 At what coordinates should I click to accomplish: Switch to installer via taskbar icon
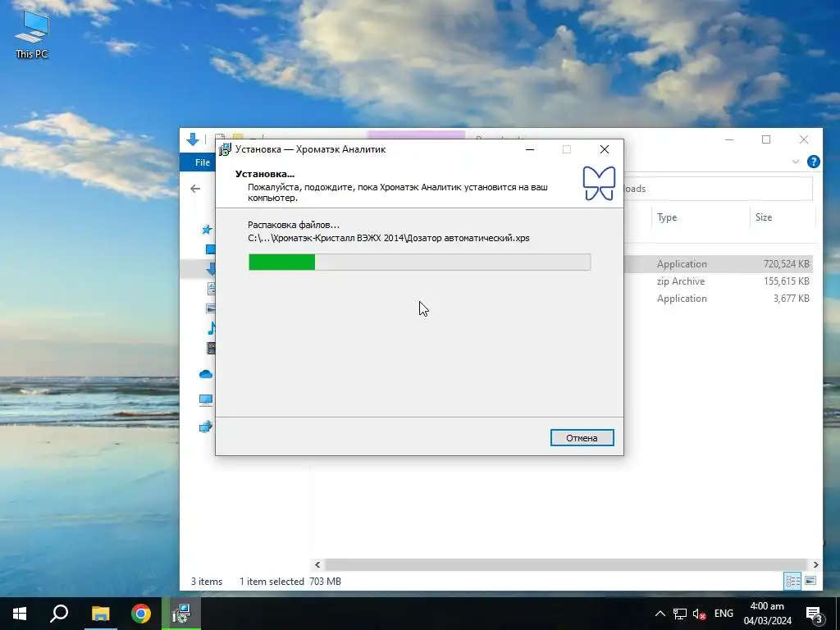(181, 614)
